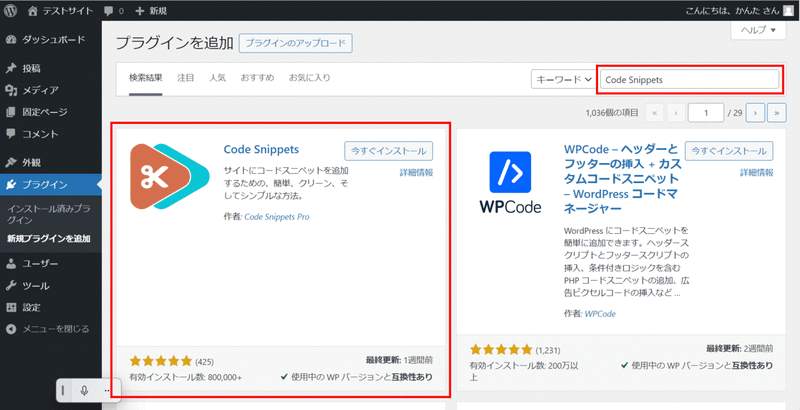Open ツール in the sidebar
Screen dimensions: 800x410
(51, 286)
